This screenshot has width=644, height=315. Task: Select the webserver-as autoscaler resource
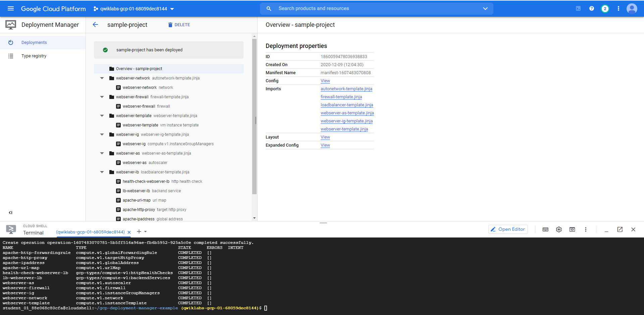click(142, 163)
